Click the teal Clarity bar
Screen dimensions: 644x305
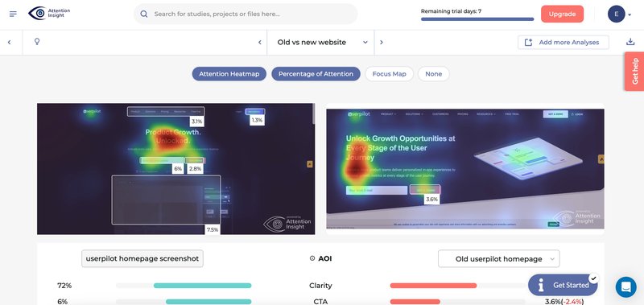[203, 286]
